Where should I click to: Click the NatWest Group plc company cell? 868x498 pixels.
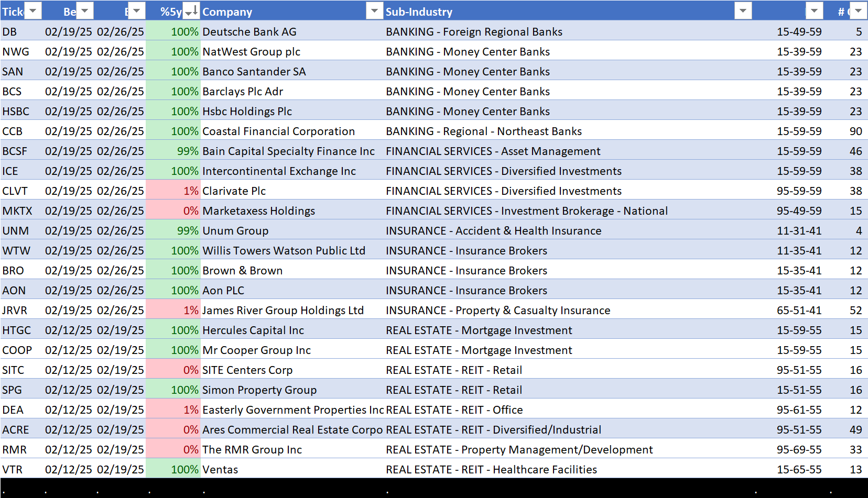coord(292,51)
